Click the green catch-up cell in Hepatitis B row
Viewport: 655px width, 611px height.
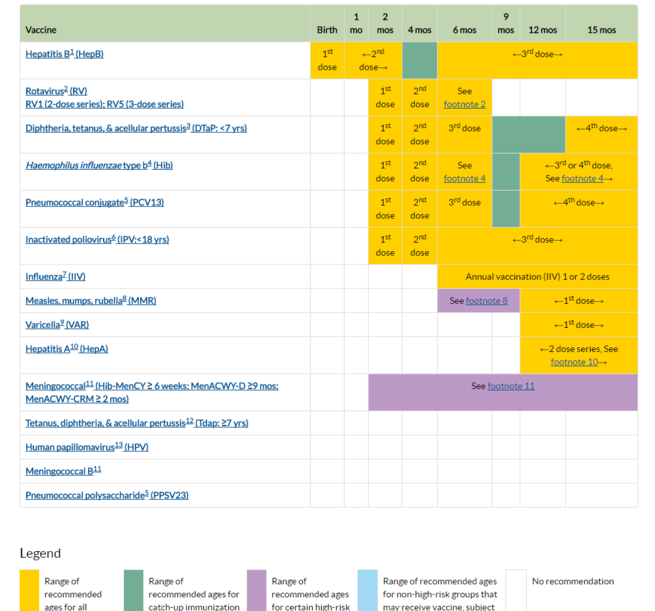pos(420,60)
